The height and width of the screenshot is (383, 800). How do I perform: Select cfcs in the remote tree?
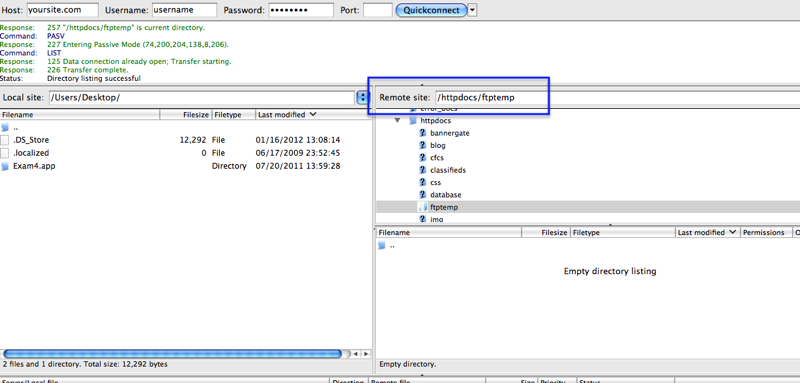click(437, 158)
